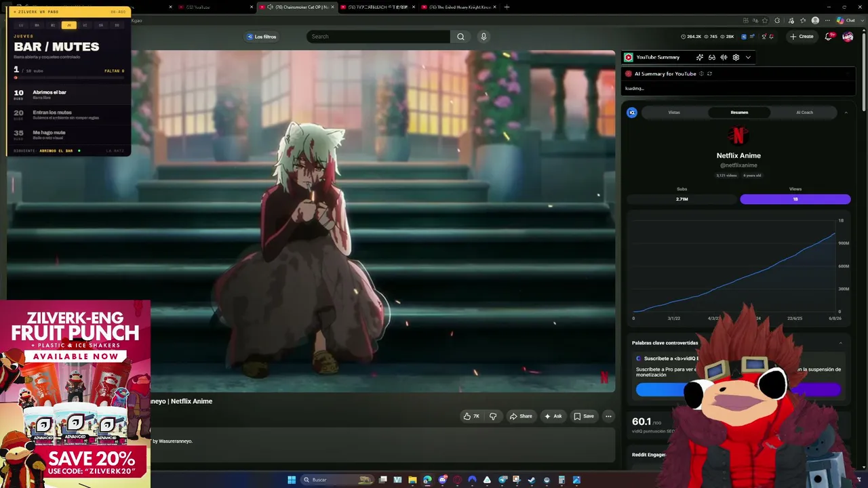Open the video's more actions menu
This screenshot has width=868, height=488.
pos(608,416)
